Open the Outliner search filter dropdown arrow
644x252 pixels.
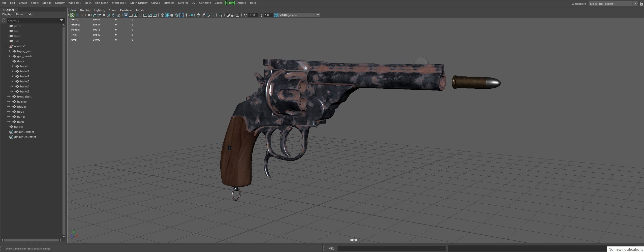(61, 20)
